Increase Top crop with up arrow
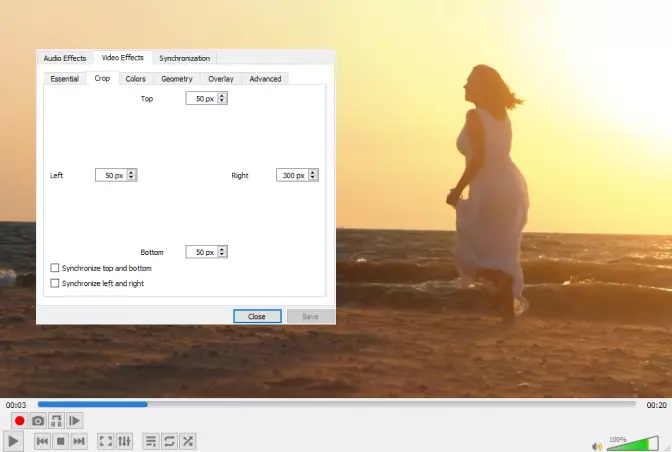Image resolution: width=672 pixels, height=452 pixels. pyautogui.click(x=222, y=96)
